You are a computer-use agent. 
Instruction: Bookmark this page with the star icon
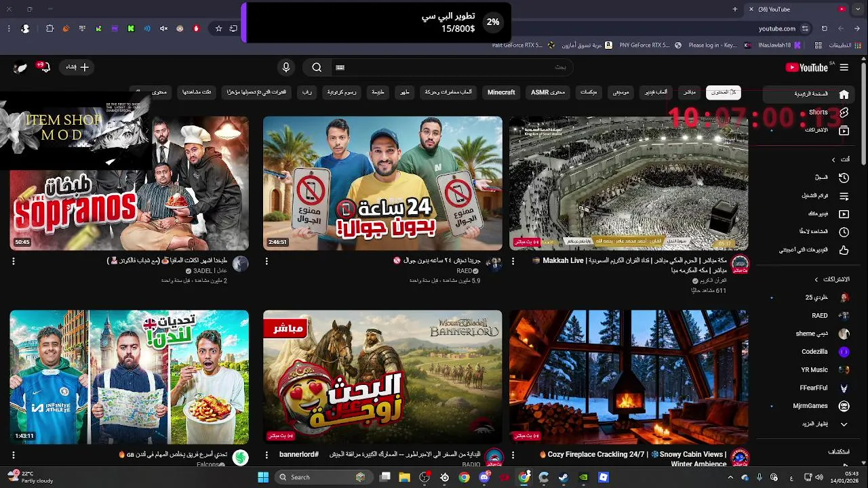pyautogui.click(x=218, y=28)
